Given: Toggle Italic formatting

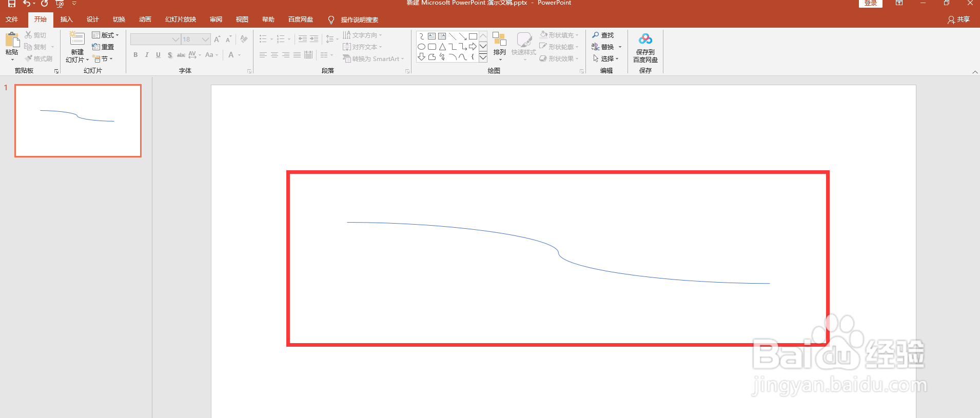Looking at the screenshot, I should point(147,55).
